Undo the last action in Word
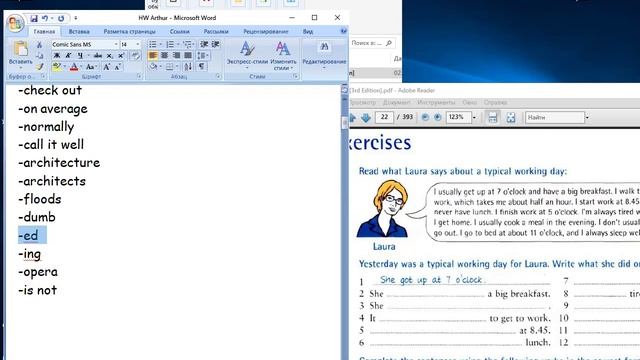The width and height of the screenshot is (640, 360). click(x=45, y=18)
